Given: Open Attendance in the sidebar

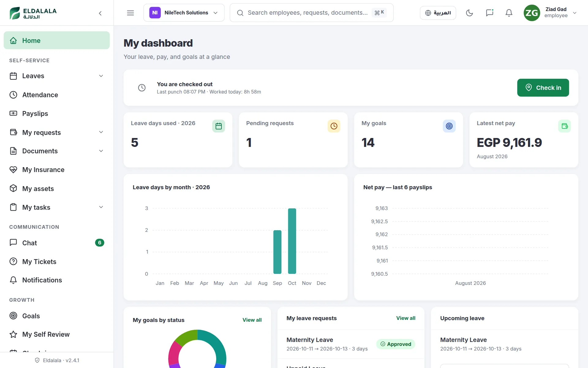Looking at the screenshot, I should point(57,95).
